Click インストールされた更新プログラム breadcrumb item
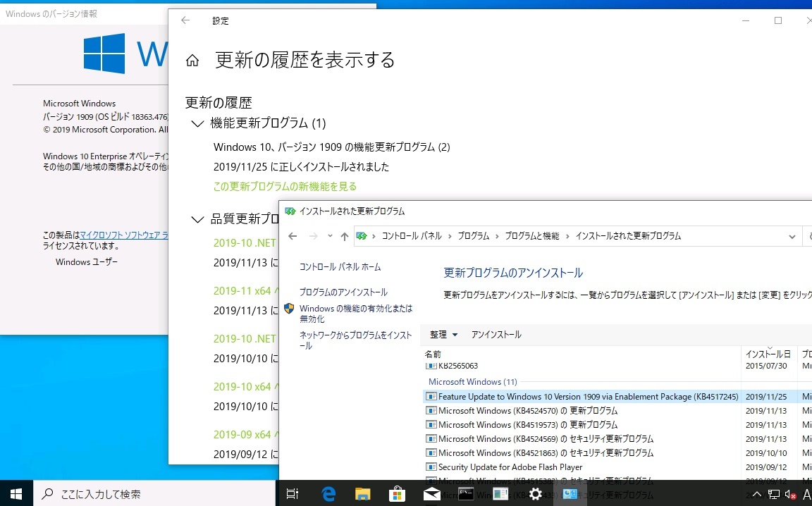Image resolution: width=812 pixels, height=506 pixels. 628,236
